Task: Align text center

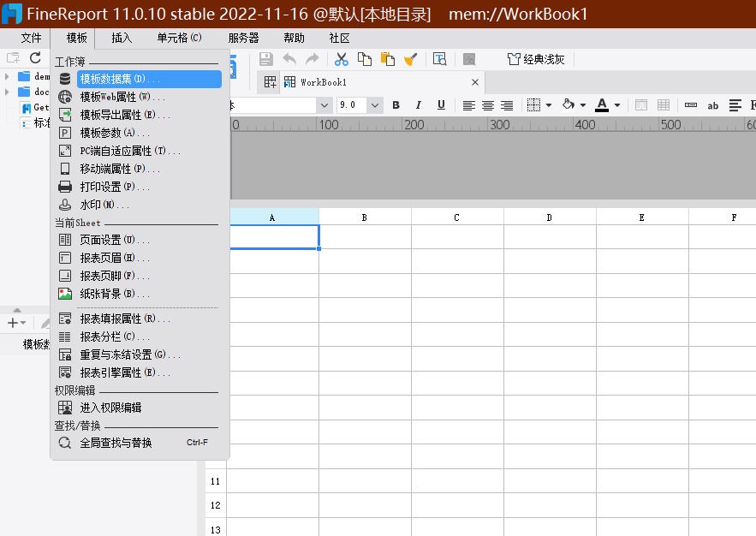Action: (488, 105)
